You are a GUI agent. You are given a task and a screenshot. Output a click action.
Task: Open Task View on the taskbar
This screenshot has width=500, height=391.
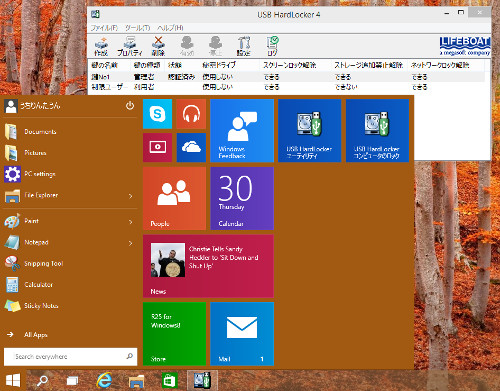pos(72,380)
